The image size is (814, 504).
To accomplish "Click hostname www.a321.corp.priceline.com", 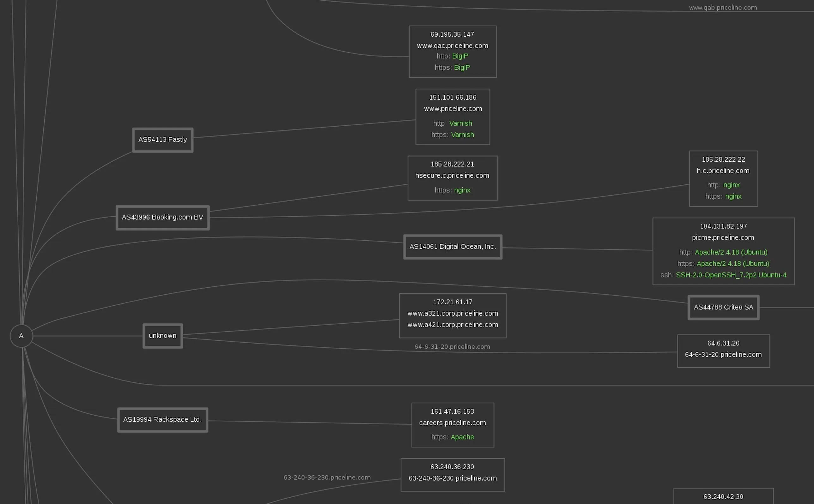I will tap(453, 313).
